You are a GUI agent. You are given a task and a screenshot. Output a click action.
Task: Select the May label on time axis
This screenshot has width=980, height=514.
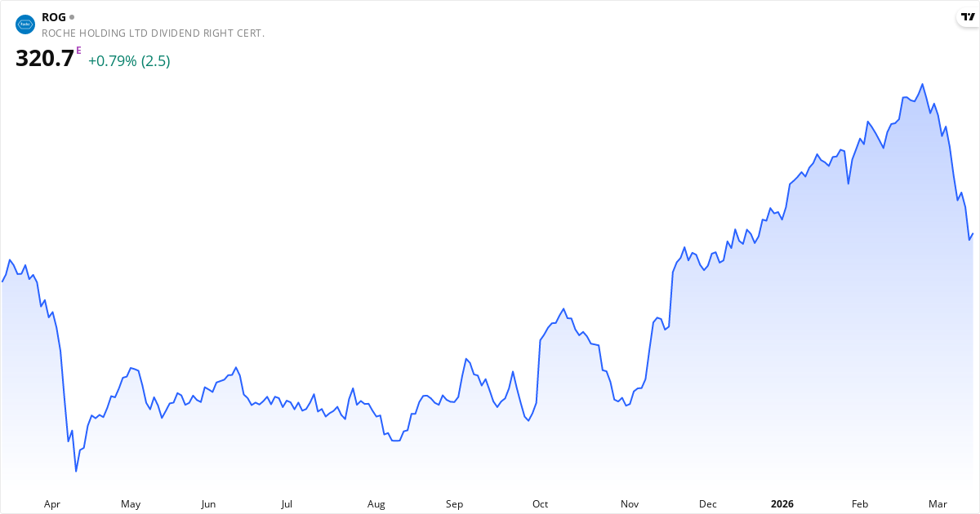pyautogui.click(x=131, y=504)
